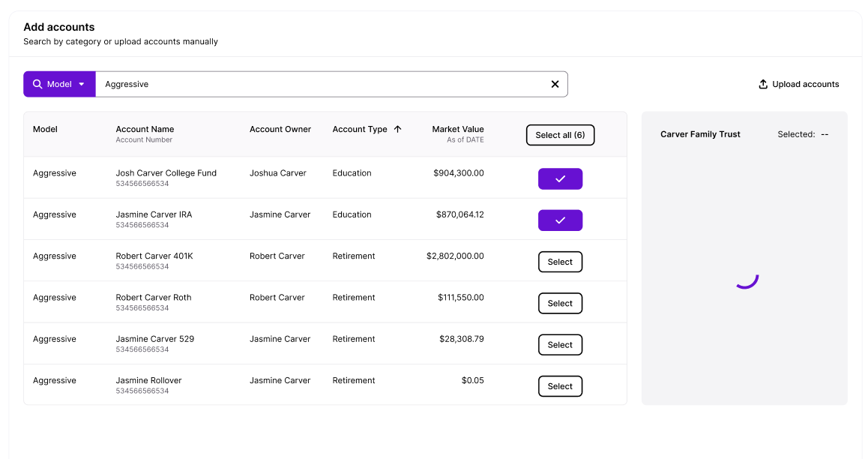Click the upload arrow icon

click(763, 85)
